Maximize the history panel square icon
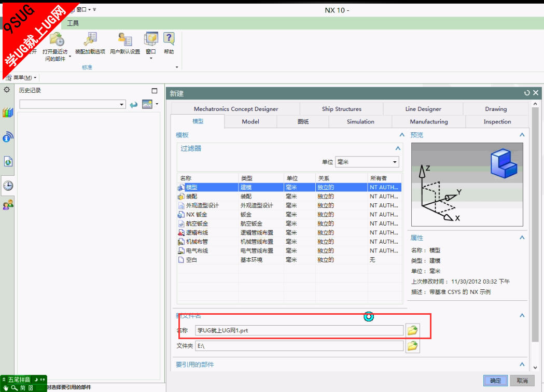 coord(155,91)
